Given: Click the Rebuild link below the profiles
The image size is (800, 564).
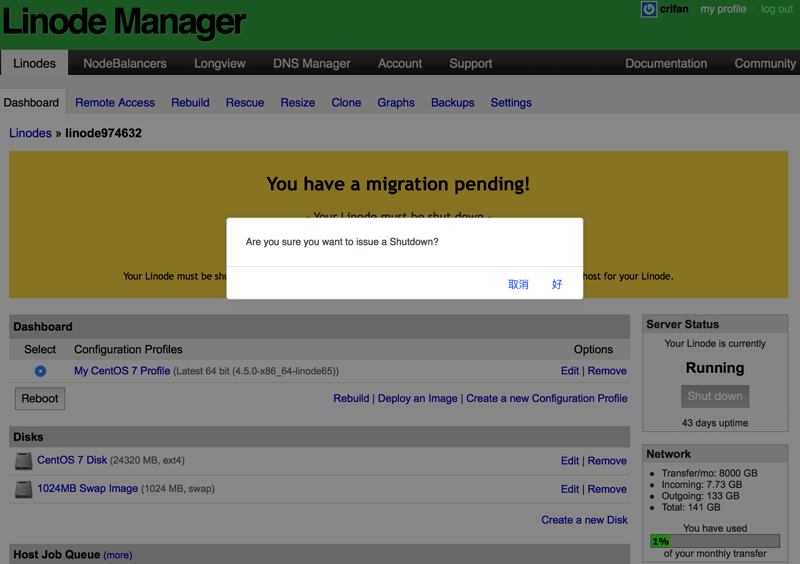Looking at the screenshot, I should pos(351,399).
